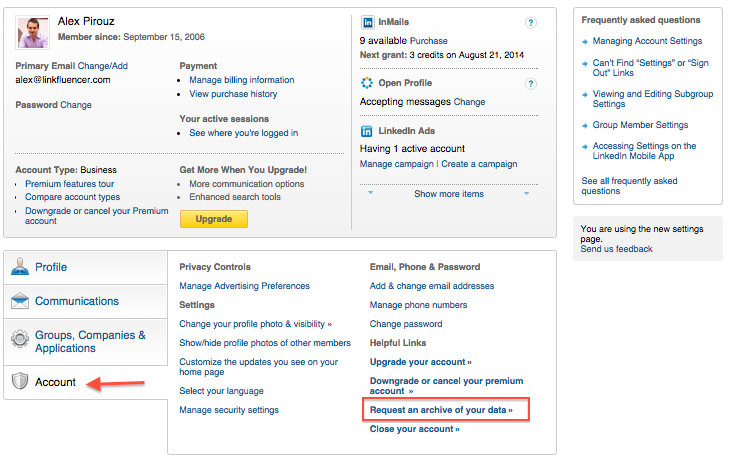The height and width of the screenshot is (461, 729).
Task: Click Request an archive of your data
Action: click(x=441, y=410)
